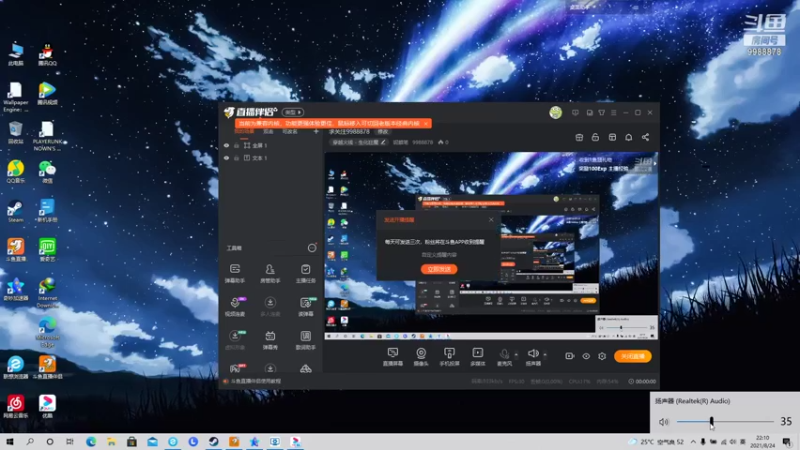
Task: Open the 房管助手 tool in the toolbox
Action: 270,273
